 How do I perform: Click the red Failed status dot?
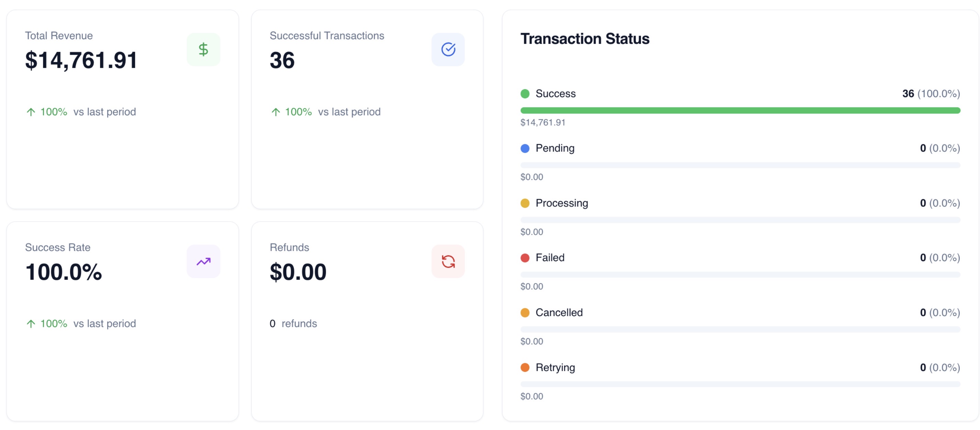click(525, 258)
